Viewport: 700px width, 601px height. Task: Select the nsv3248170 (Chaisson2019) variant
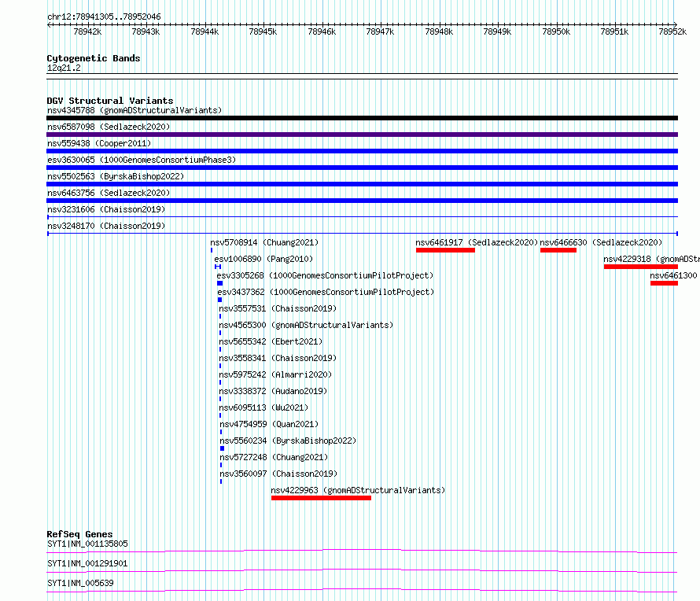[106, 226]
